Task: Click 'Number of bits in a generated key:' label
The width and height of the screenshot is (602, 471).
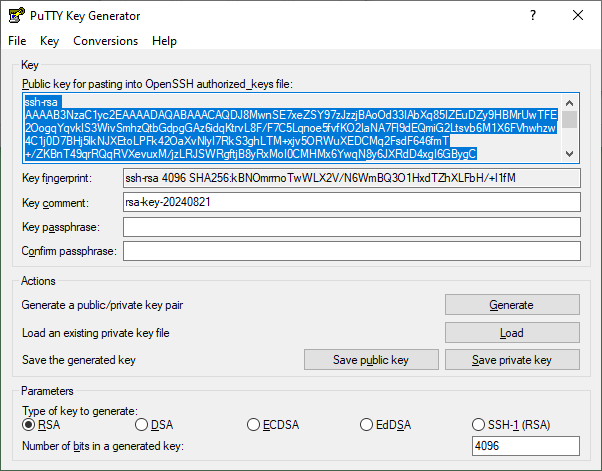Action: pos(103,446)
